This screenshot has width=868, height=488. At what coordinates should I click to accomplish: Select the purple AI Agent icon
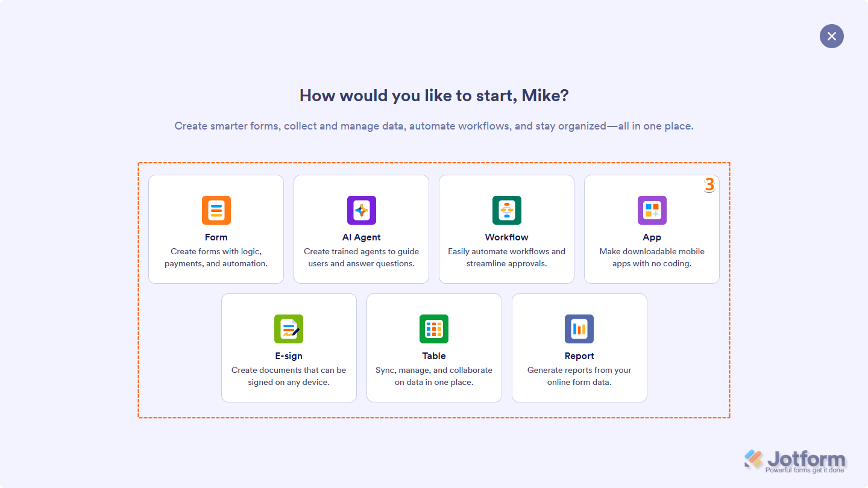pos(362,210)
